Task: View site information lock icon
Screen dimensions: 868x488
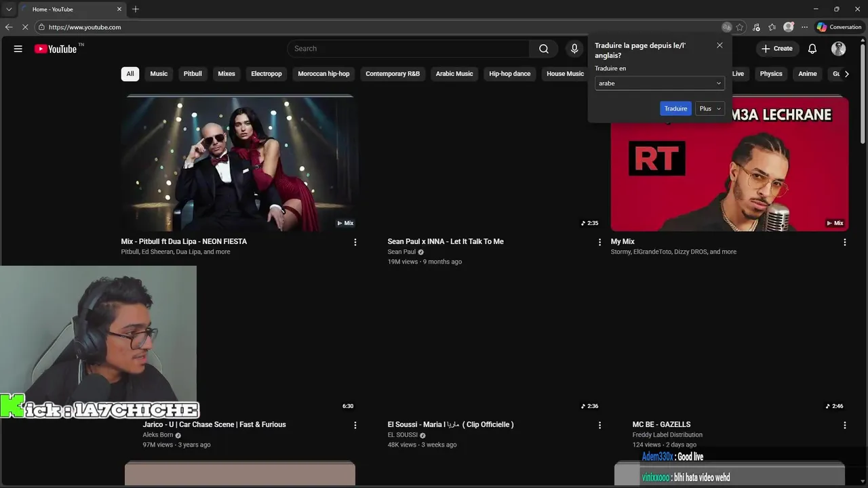Action: click(41, 27)
